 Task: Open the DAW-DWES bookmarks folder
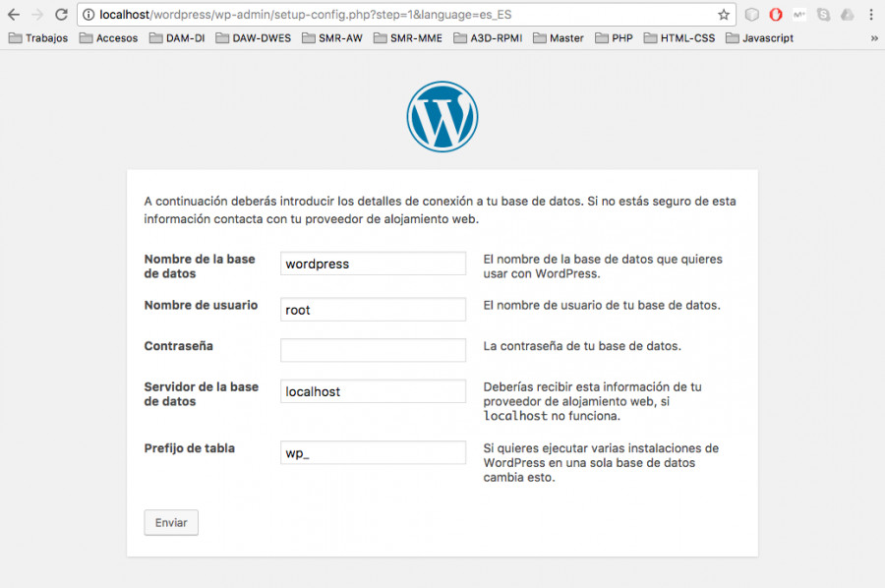(x=254, y=38)
